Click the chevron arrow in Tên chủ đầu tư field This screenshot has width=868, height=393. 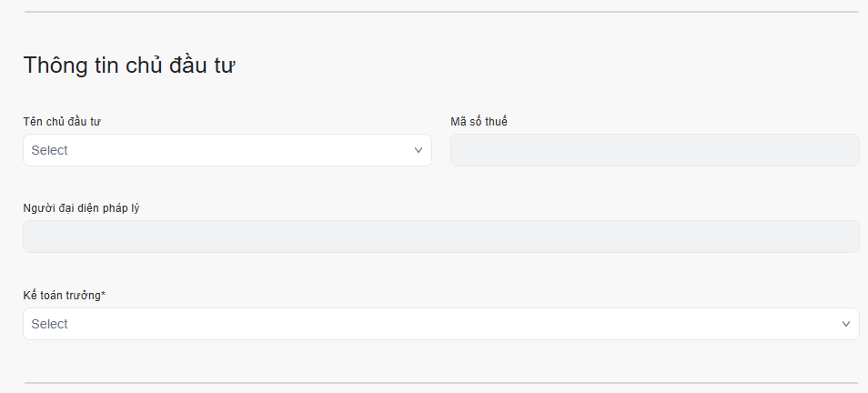coord(419,150)
